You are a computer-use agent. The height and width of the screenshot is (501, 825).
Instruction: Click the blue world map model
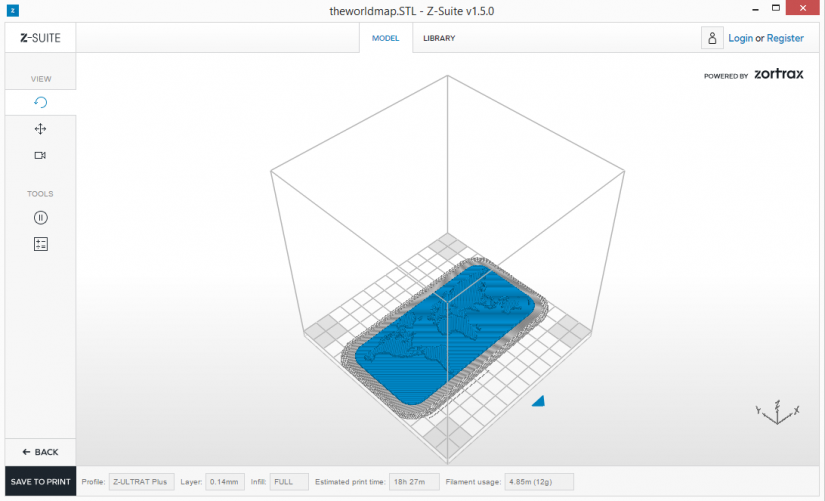coord(445,334)
